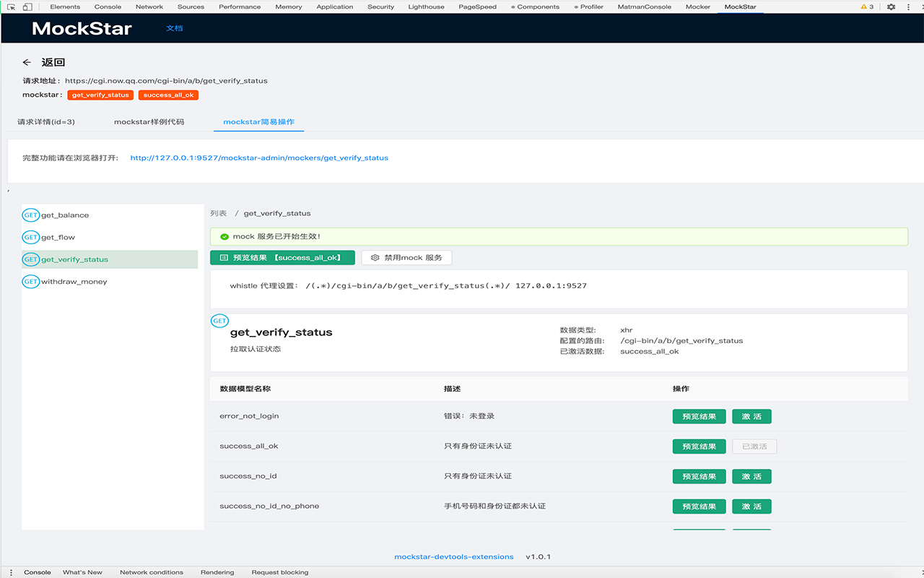The width and height of the screenshot is (924, 578).
Task: Open the Components tab
Action: pos(535,7)
